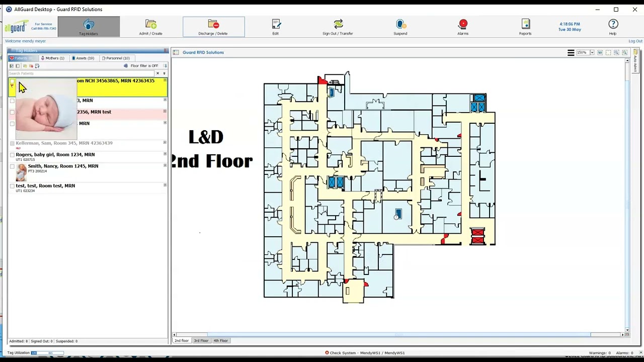The image size is (644, 362).
Task: Click the 1:1 zoom icon
Action: [x=600, y=52]
